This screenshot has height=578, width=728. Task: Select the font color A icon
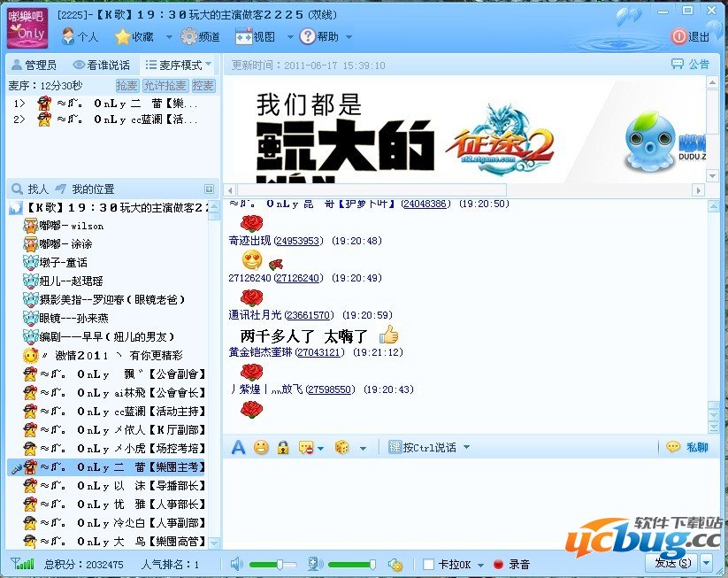click(x=237, y=447)
